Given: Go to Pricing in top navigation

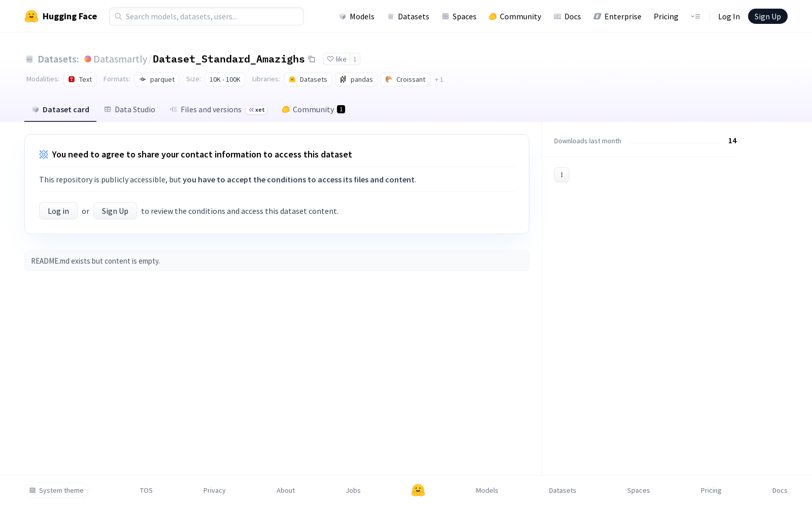Looking at the screenshot, I should [666, 16].
